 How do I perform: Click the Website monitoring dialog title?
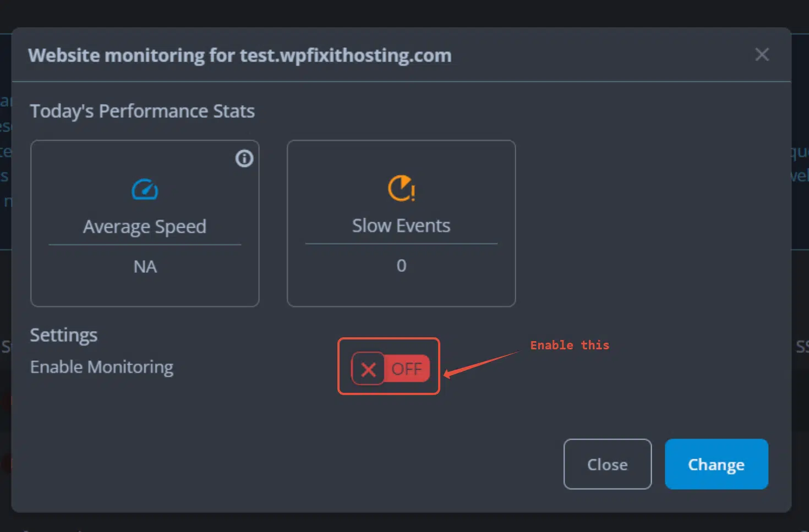[240, 56]
